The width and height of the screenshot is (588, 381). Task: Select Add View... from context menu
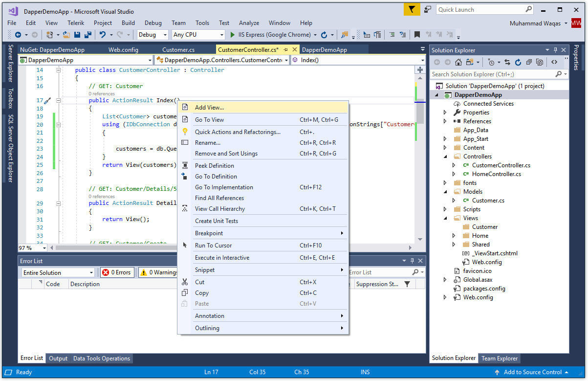(263, 108)
